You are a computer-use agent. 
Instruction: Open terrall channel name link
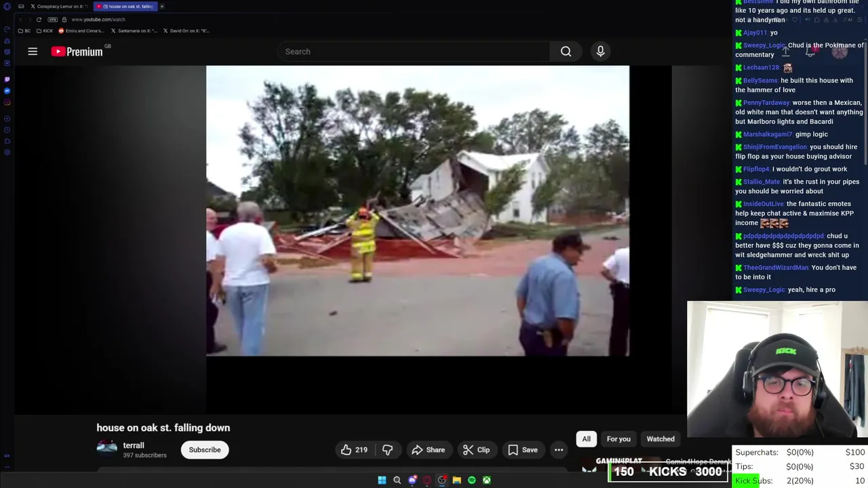tap(134, 445)
